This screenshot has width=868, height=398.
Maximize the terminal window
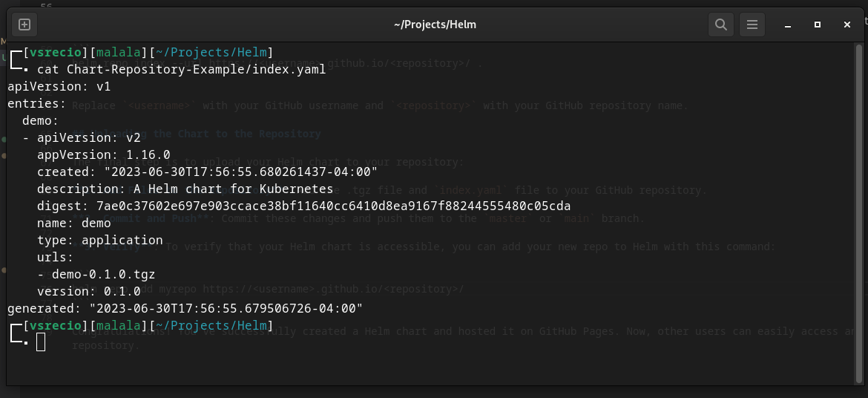coord(817,25)
